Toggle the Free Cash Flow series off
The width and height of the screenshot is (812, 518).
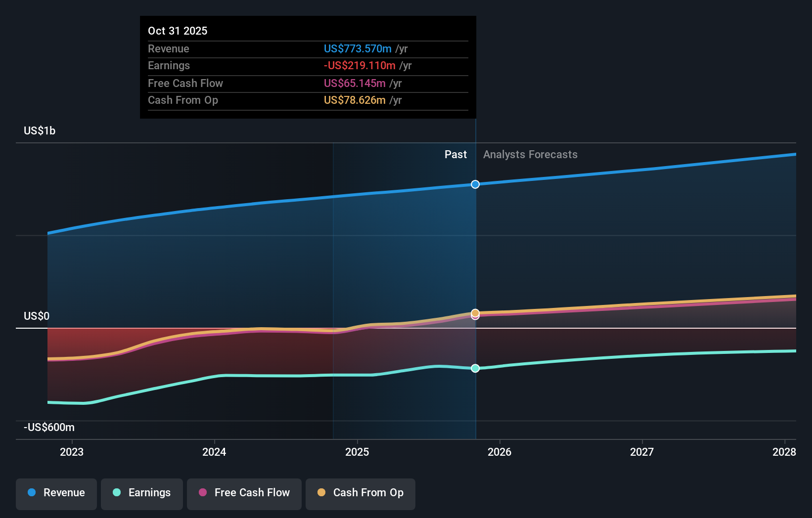click(x=244, y=494)
